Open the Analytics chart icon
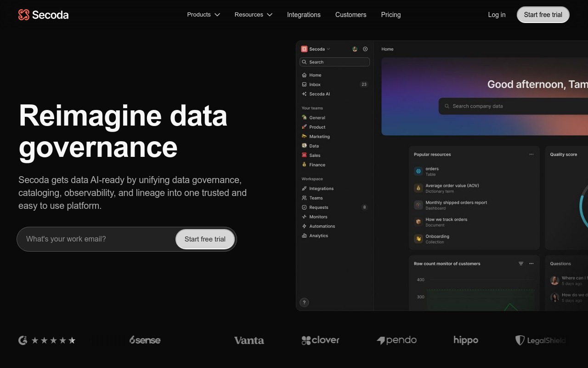Screen dimensions: 588x368 pos(304,236)
